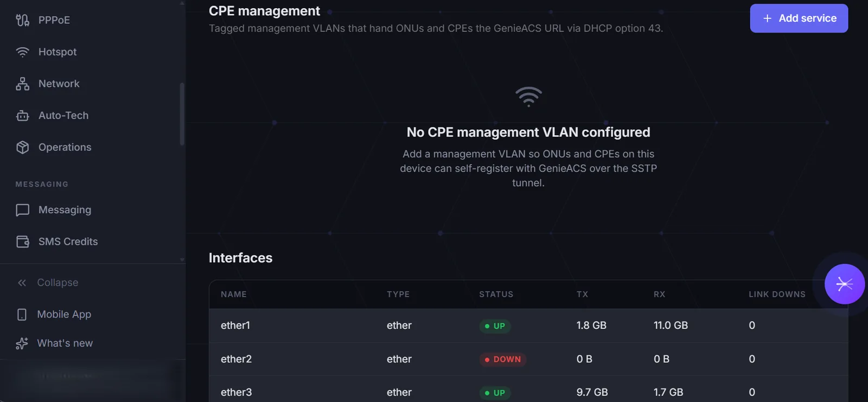Click the 9.7 GB TX value
The width and height of the screenshot is (868, 402).
[592, 392]
